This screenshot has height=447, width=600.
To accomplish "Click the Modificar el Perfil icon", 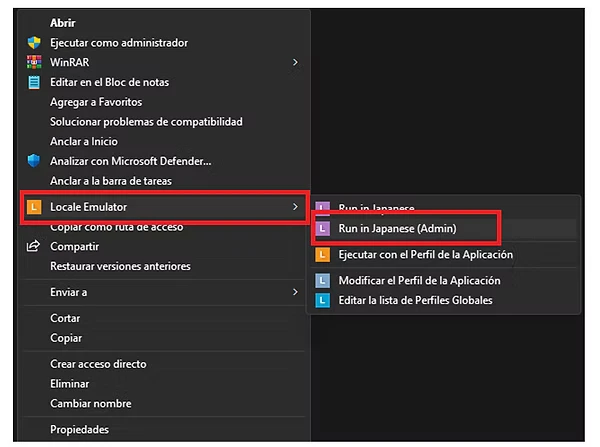I will coord(322,281).
